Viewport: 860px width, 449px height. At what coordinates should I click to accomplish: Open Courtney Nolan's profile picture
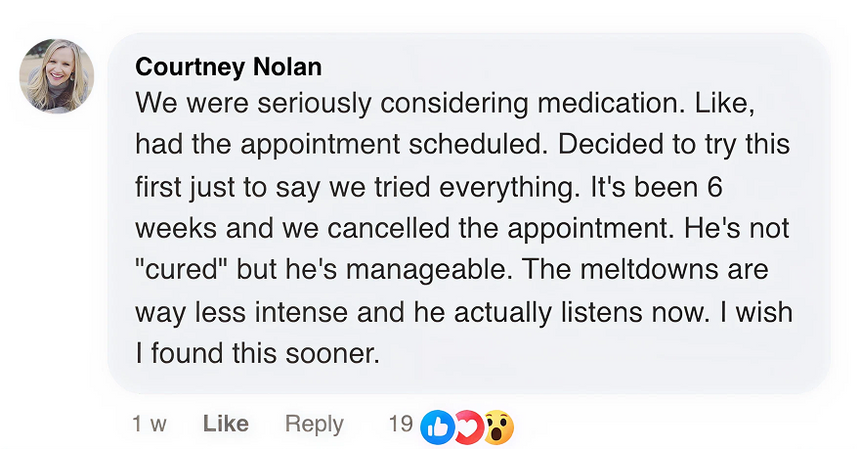[x=57, y=77]
